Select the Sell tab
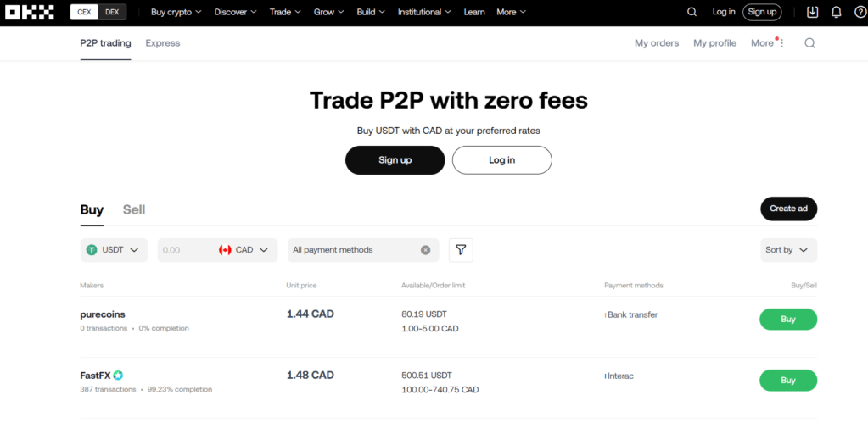The height and width of the screenshot is (423, 868). point(134,209)
